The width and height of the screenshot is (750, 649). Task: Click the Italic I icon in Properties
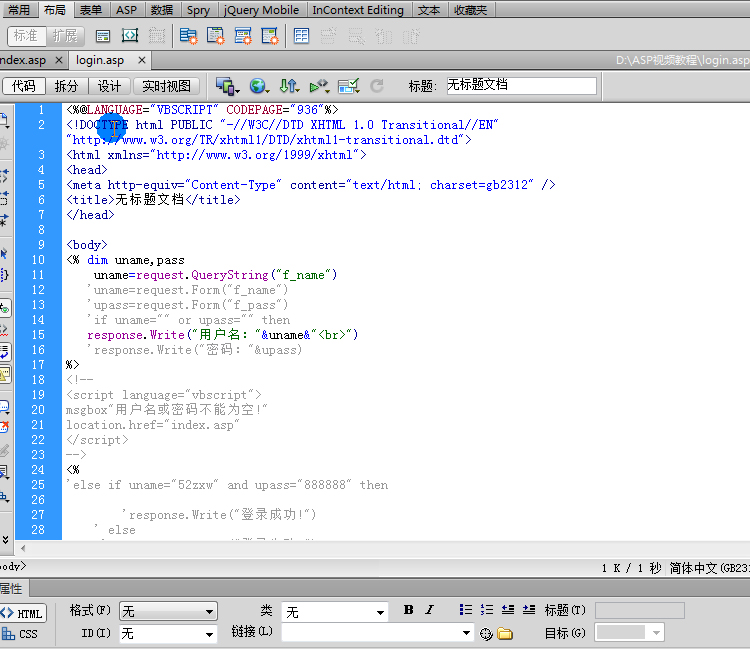(430, 610)
